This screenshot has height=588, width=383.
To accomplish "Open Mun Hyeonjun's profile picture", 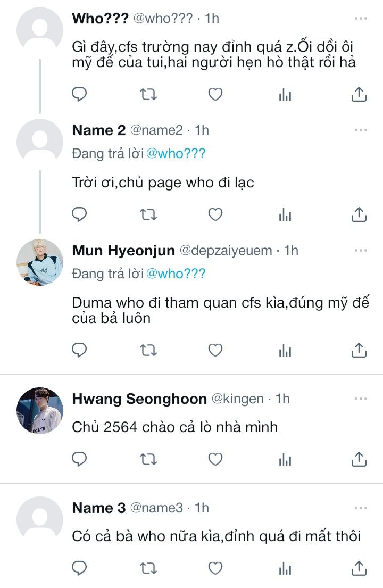I will 40,262.
